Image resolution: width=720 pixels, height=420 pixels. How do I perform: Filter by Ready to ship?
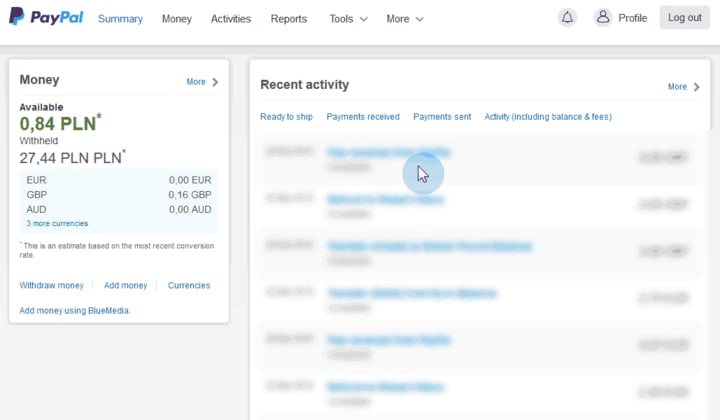[287, 117]
